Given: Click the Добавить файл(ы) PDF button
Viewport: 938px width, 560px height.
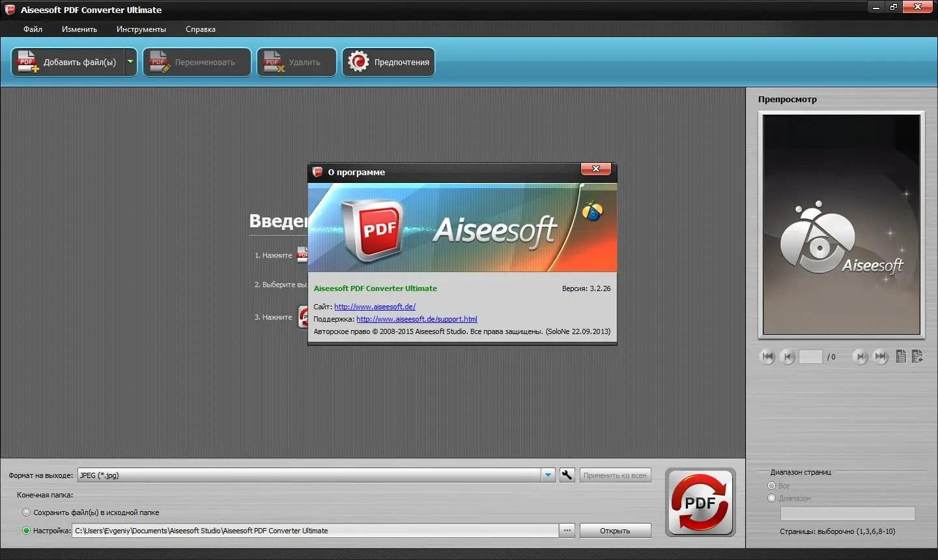Looking at the screenshot, I should (x=68, y=62).
